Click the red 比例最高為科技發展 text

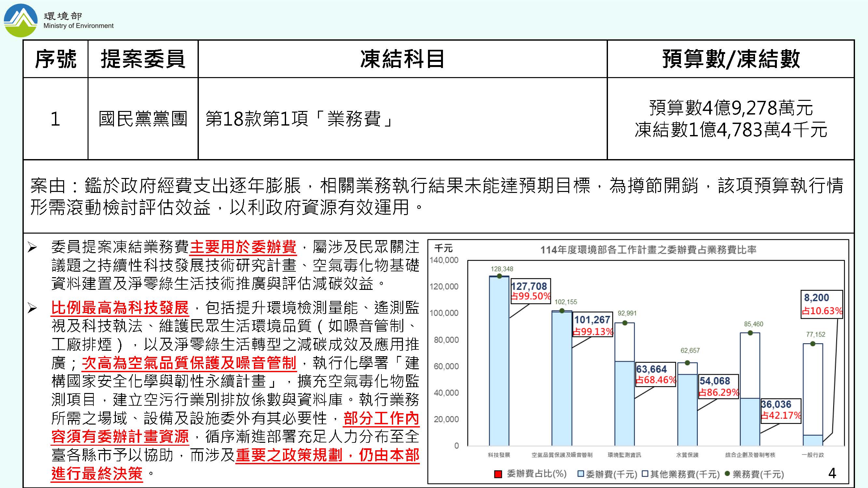pyautogui.click(x=120, y=308)
